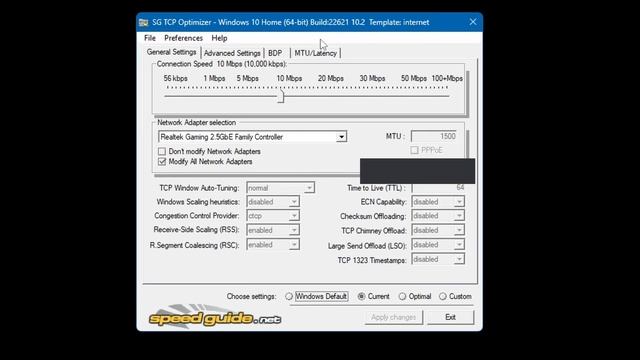640x360 pixels.
Task: Click the 5 Mbps speed label
Action: tap(247, 78)
